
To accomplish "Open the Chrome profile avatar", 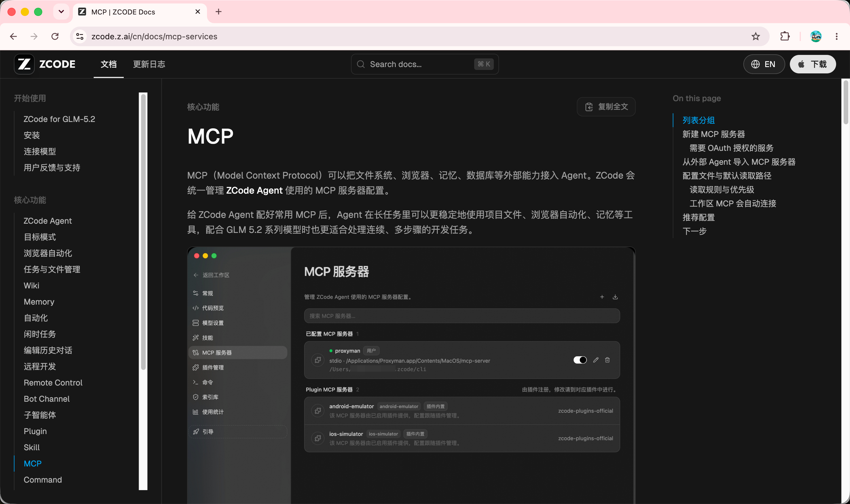I will pyautogui.click(x=816, y=36).
